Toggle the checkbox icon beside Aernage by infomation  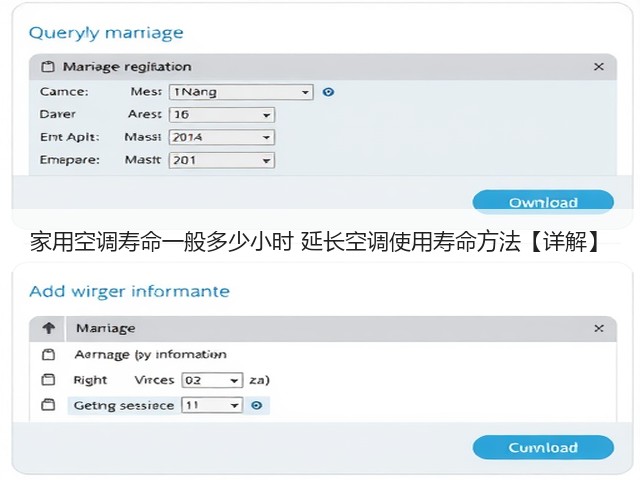coord(48,354)
